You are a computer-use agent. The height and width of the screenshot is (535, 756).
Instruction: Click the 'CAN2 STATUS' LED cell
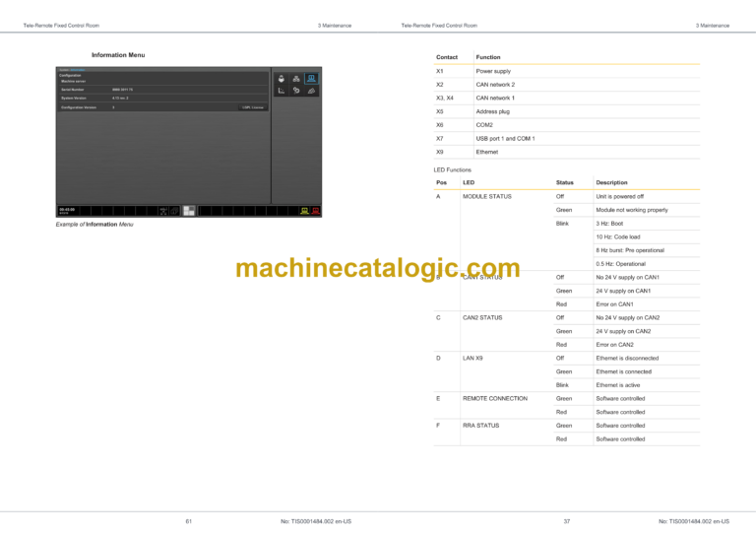[482, 318]
